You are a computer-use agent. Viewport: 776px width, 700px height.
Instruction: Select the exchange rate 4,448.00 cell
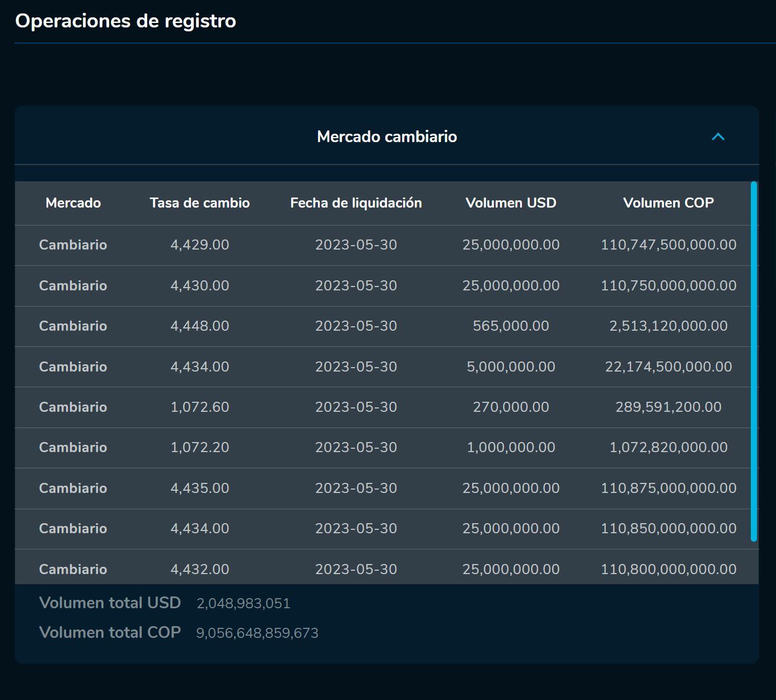(199, 326)
